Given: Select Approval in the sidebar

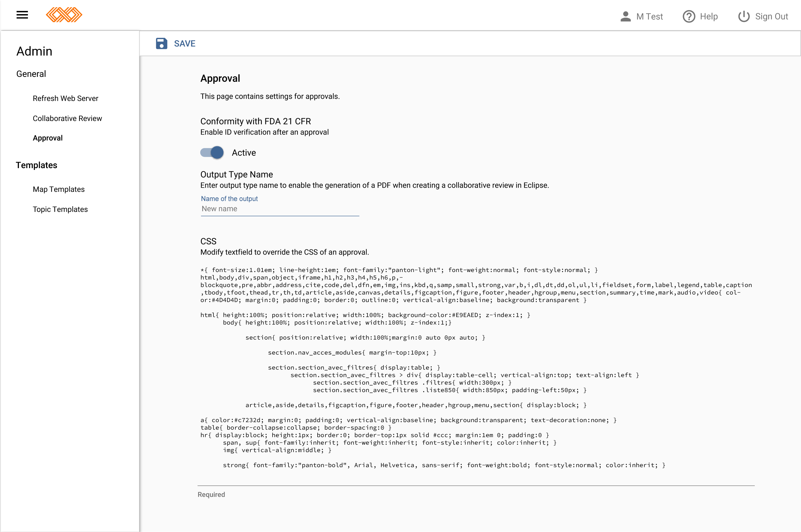Looking at the screenshot, I should click(x=48, y=138).
